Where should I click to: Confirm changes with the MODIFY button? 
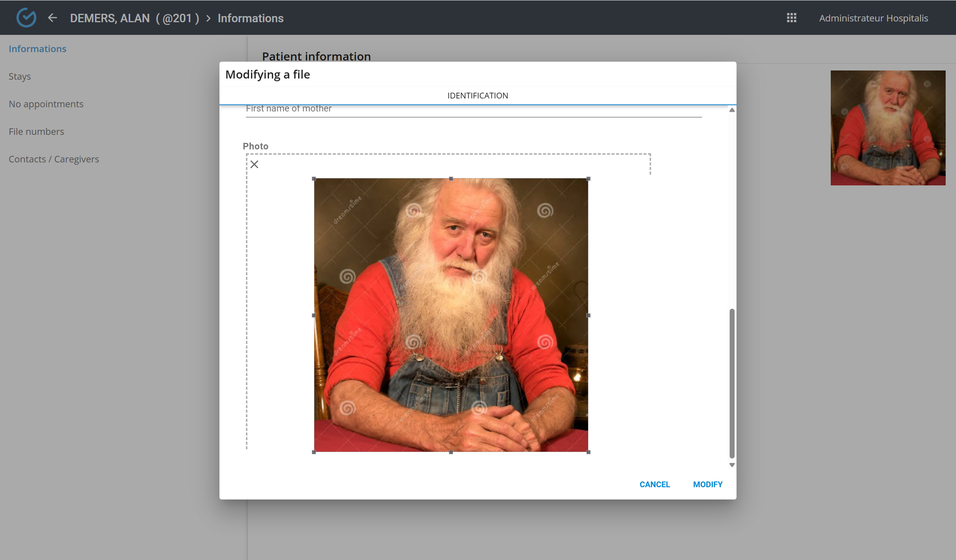707,484
